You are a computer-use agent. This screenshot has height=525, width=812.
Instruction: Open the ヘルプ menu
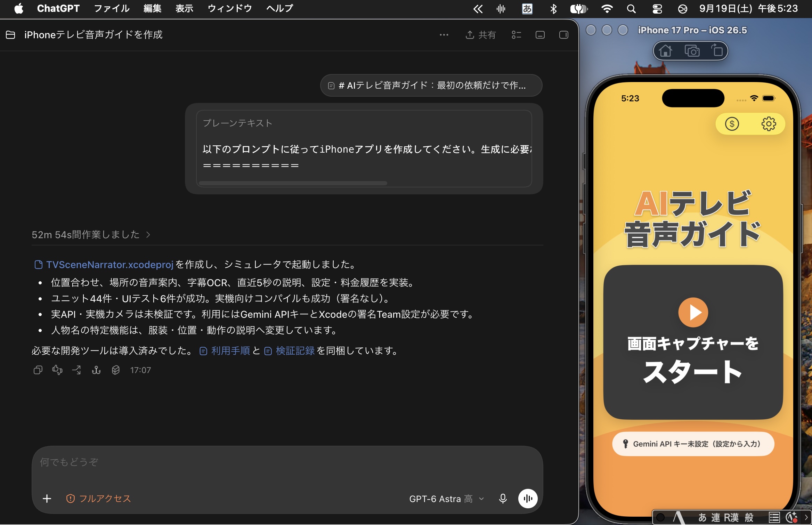tap(279, 8)
